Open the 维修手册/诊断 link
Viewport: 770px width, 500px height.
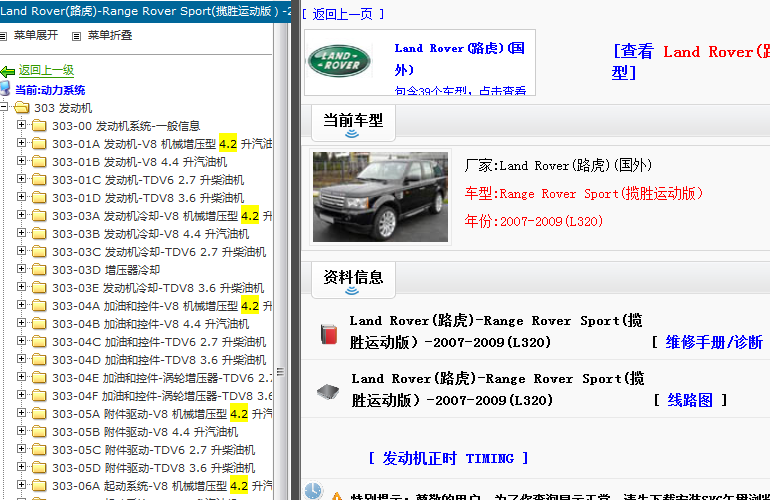(x=714, y=342)
